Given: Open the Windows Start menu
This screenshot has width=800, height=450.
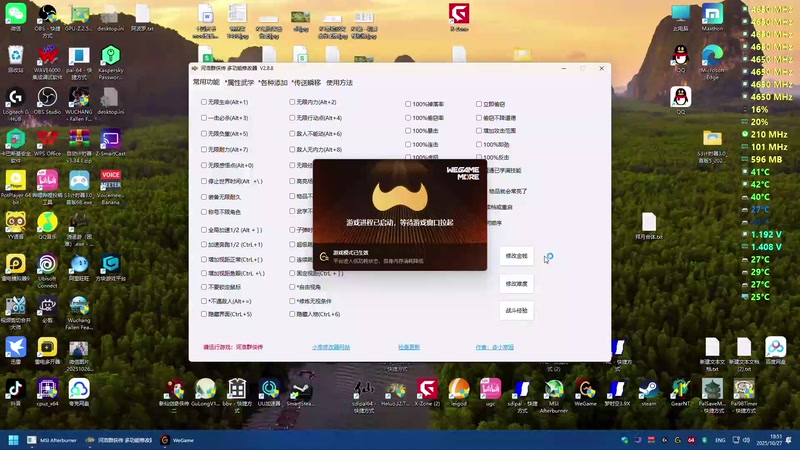Looking at the screenshot, I should coord(13,440).
